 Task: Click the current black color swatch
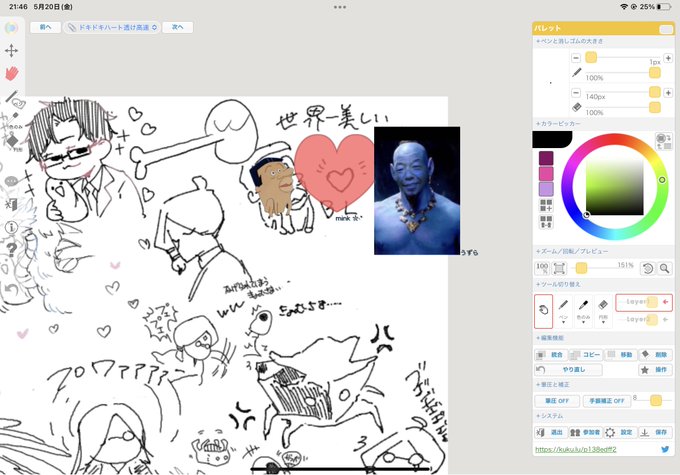pyautogui.click(x=552, y=140)
